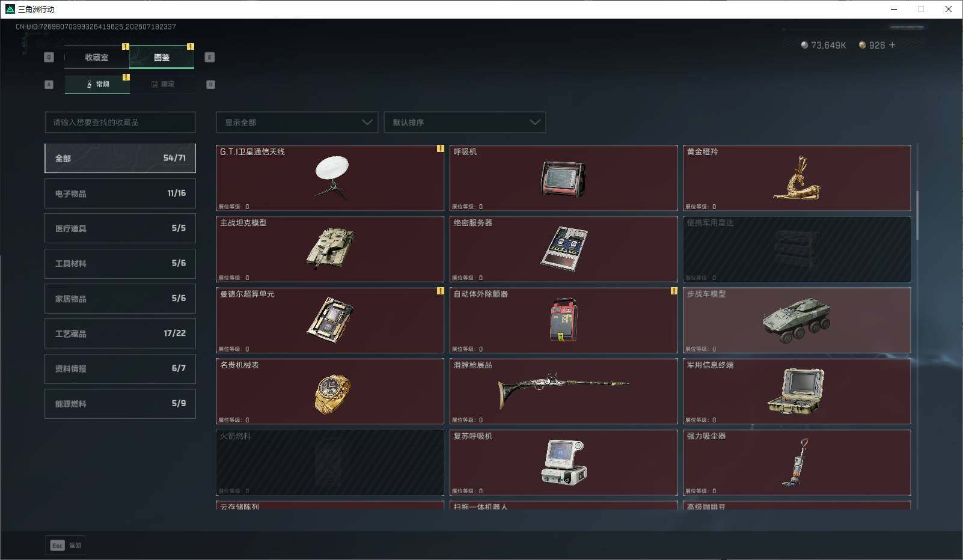The width and height of the screenshot is (963, 560).
Task: Switch to the 收藏室 tab
Action: click(x=97, y=57)
